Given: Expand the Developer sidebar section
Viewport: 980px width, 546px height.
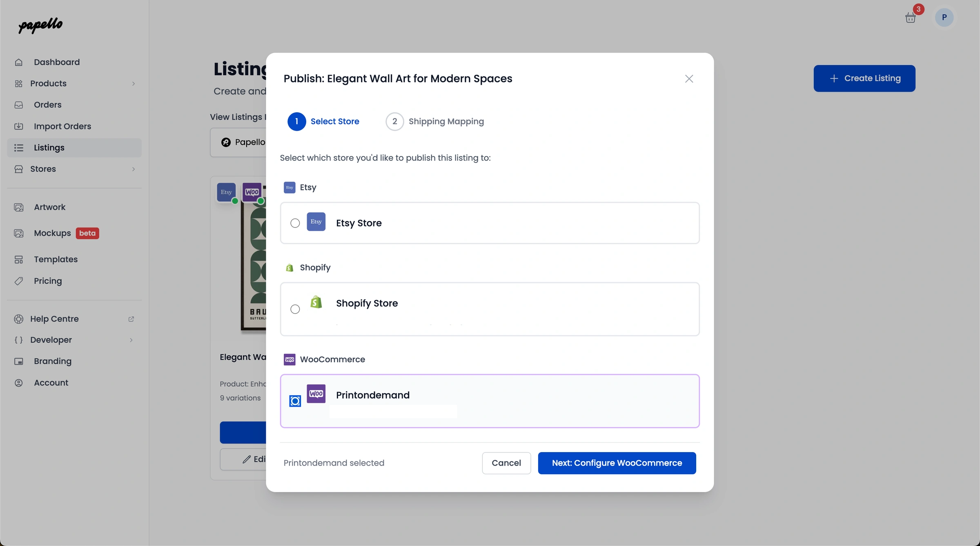Looking at the screenshot, I should [131, 340].
